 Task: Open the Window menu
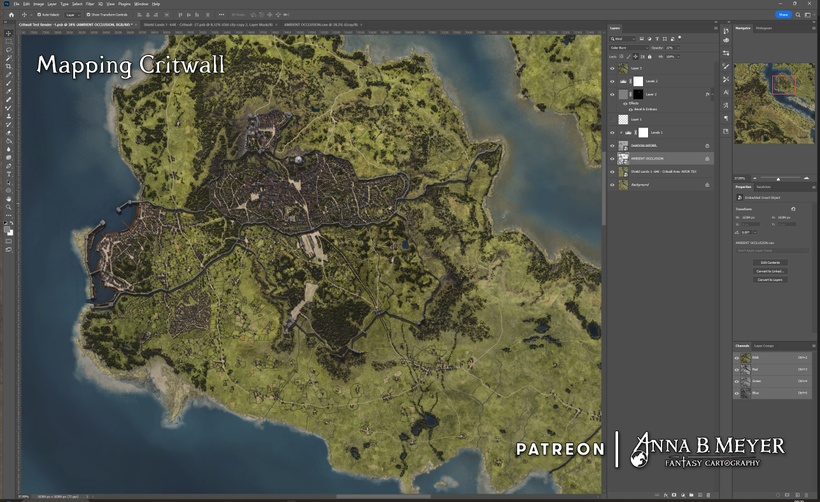pos(141,4)
